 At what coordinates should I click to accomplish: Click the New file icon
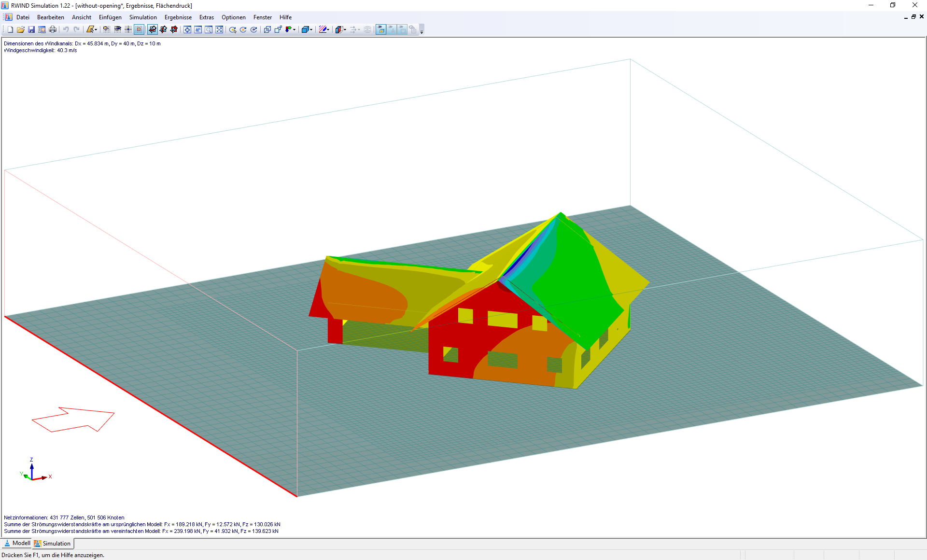click(x=10, y=29)
